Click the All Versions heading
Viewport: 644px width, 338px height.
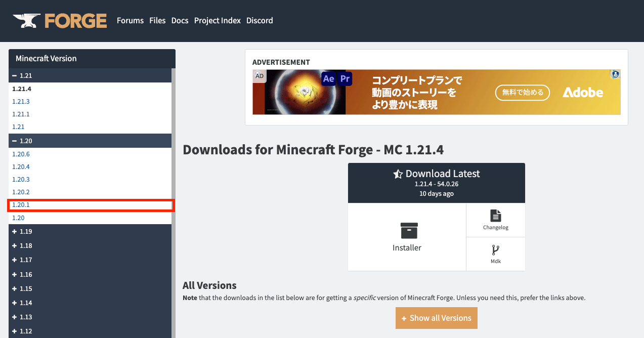(x=209, y=285)
